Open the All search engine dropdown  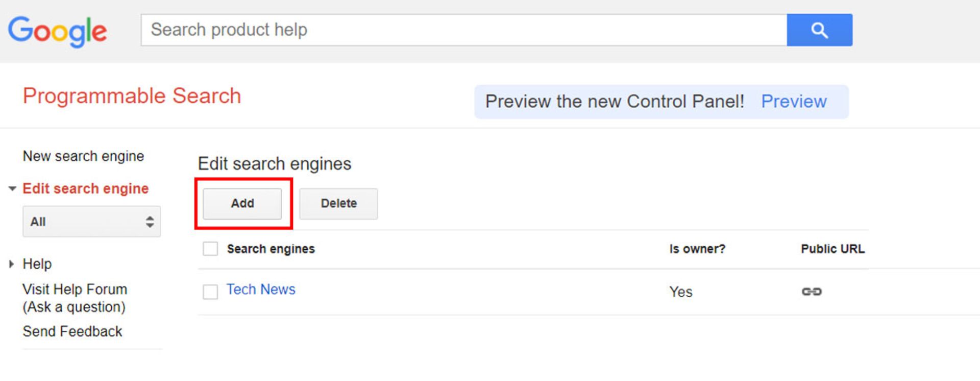coord(91,222)
